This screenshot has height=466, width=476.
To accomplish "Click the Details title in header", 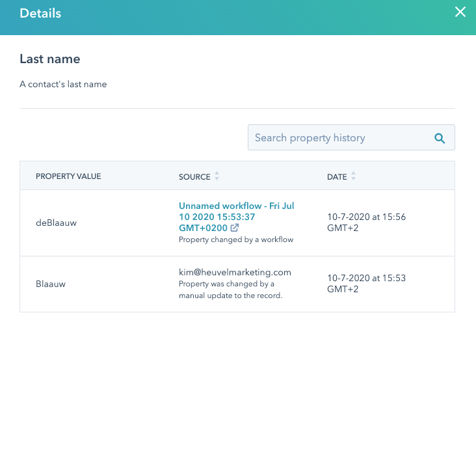I will [40, 14].
